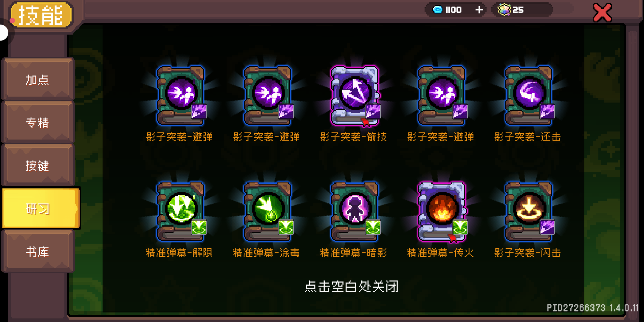This screenshot has width=644, height=322.
Task: Tap the rainbow crystal currency icon
Action: (504, 10)
